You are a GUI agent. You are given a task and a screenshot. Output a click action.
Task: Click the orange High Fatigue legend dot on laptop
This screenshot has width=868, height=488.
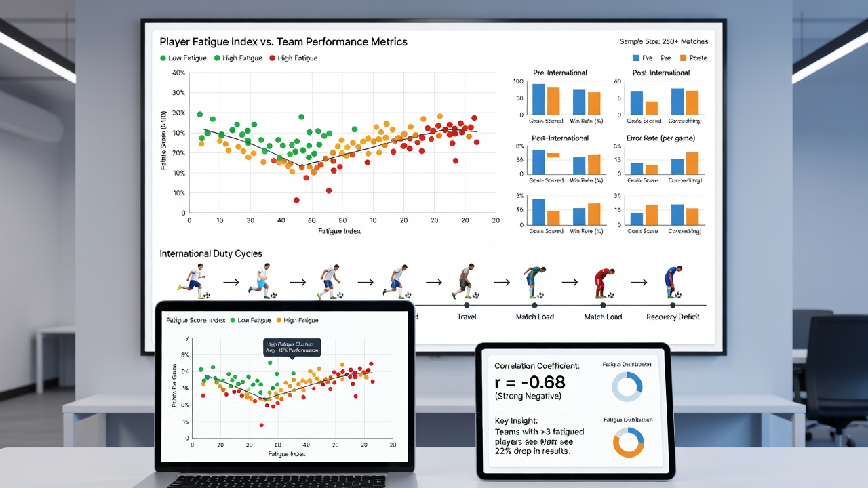(277, 320)
